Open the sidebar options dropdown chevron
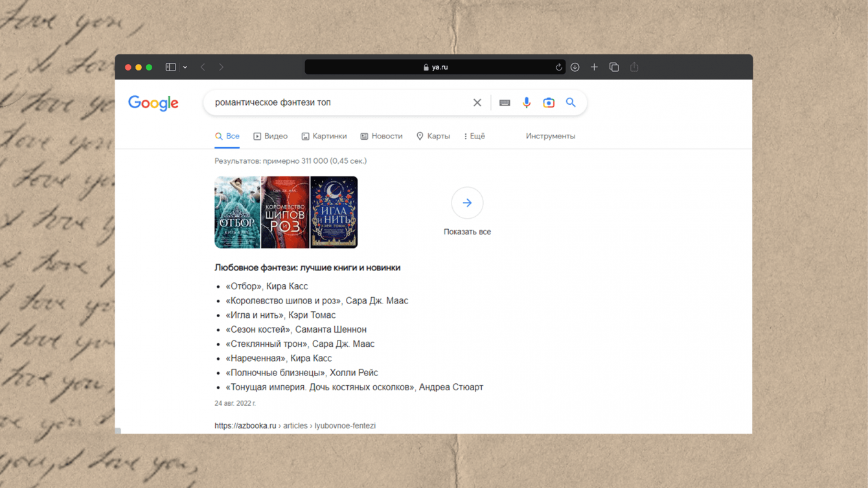Image resolution: width=868 pixels, height=488 pixels. tap(185, 67)
